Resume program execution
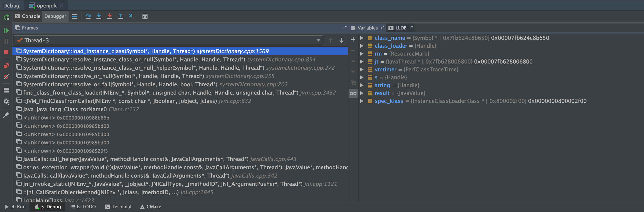The image size is (644, 212). [6, 30]
